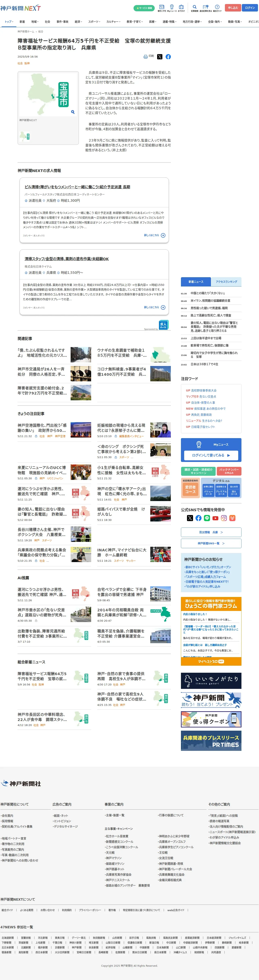The width and height of the screenshot is (259, 980).
Task: Expand the 地方行政・選挙 dropdown menu
Action: tap(192, 22)
